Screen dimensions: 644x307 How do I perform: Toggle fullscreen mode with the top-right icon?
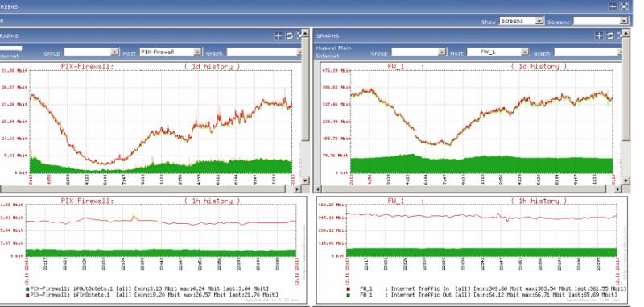coord(624,6)
